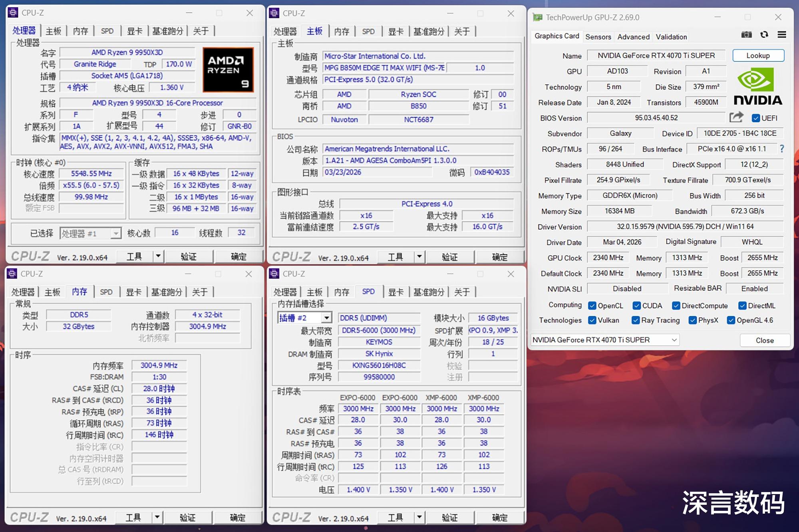Click the GPU-Z Close button
The width and height of the screenshot is (799, 532).
tap(764, 340)
